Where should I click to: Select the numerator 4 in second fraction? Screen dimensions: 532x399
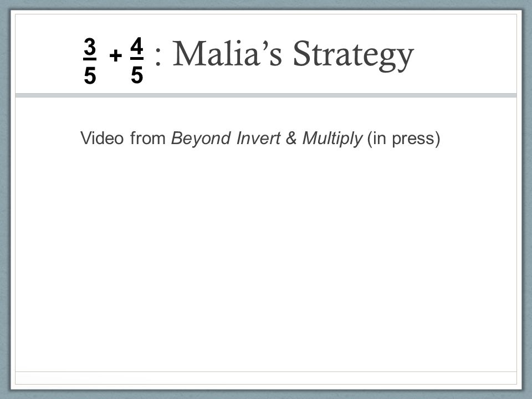coord(137,46)
